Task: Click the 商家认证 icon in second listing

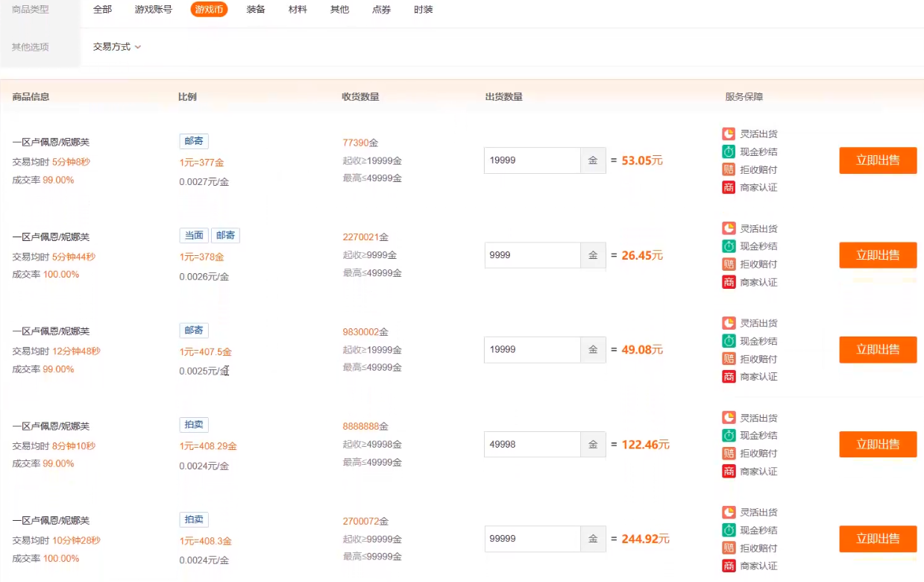Action: [x=729, y=282]
